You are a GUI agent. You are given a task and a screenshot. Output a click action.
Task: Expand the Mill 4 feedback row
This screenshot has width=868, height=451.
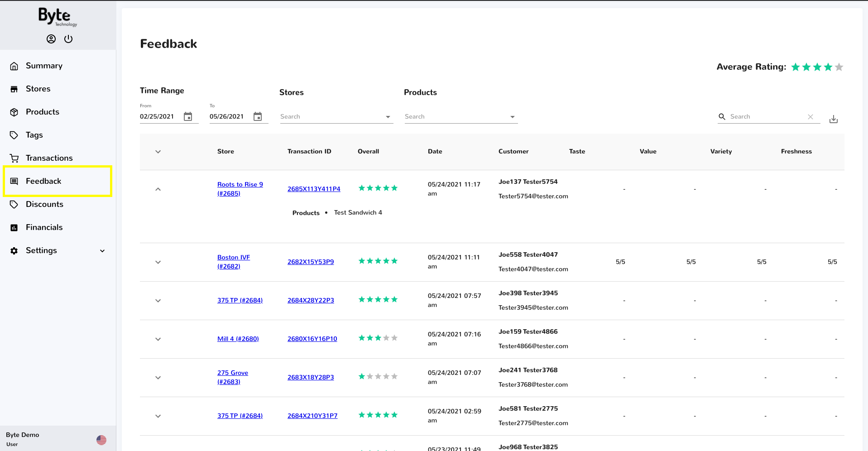coord(158,339)
